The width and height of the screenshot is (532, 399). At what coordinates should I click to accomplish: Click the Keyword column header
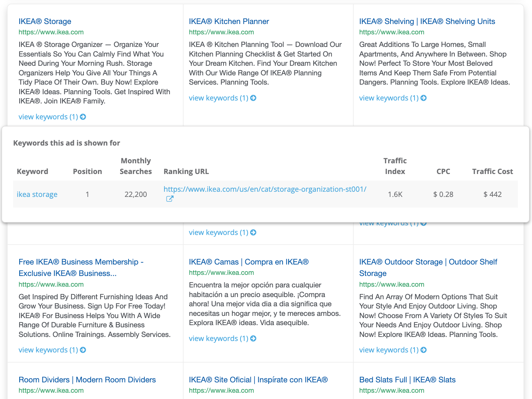[x=33, y=171]
